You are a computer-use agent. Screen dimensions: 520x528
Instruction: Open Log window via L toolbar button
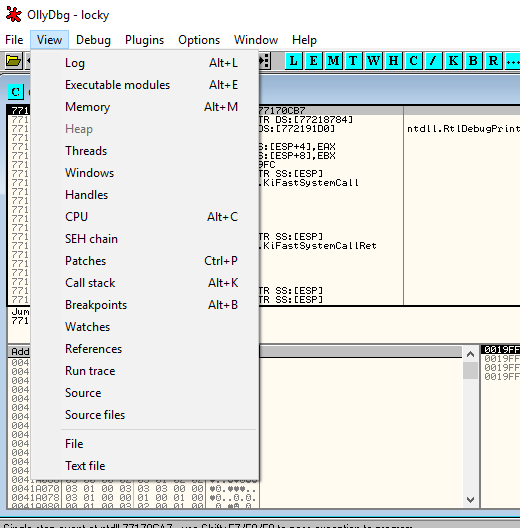(294, 61)
